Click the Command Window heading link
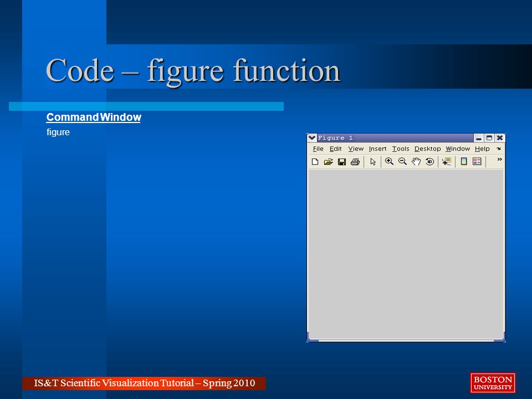The image size is (532, 399). click(94, 117)
